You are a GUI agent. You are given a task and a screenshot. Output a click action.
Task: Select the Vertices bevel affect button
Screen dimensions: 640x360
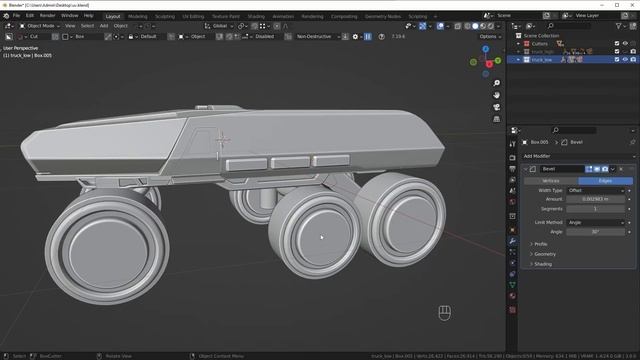tap(551, 181)
